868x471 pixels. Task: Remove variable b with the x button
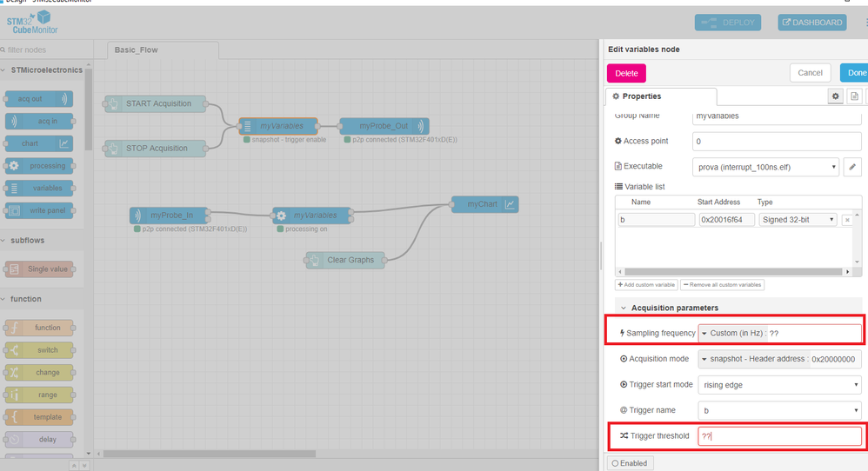(847, 220)
